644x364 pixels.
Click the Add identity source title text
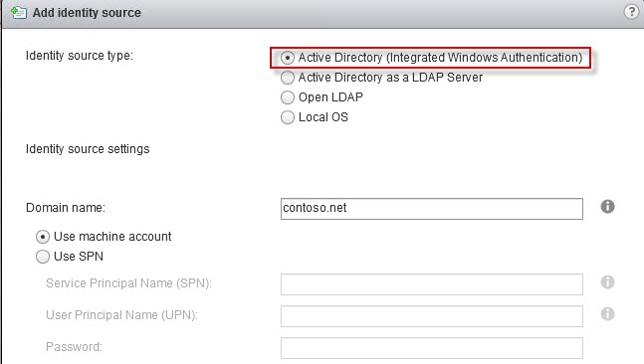87,13
